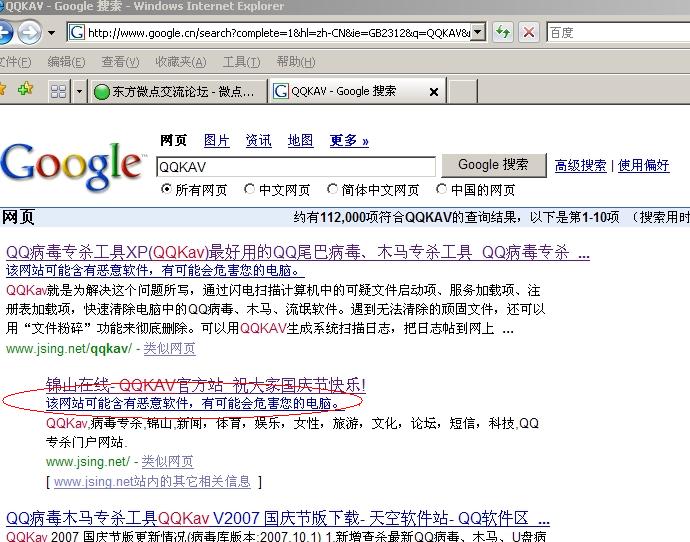
Task: Open the 资讯 search link
Action: point(258,140)
